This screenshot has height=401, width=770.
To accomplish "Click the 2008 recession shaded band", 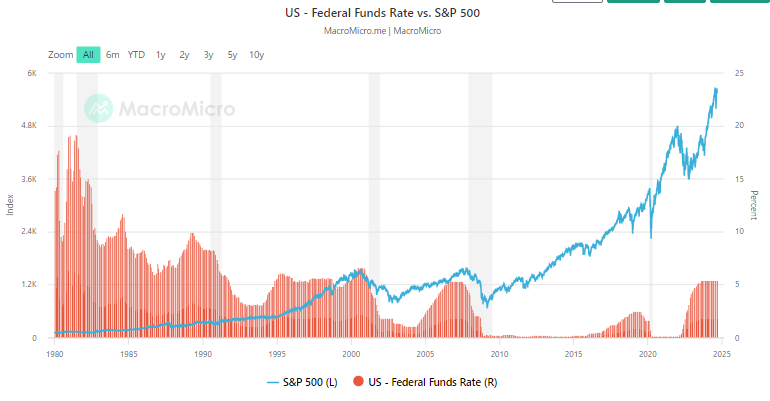I will [x=480, y=200].
